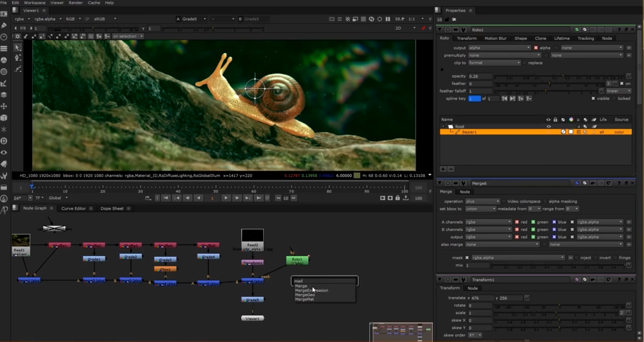
Task: Open the Color nodes toolbar menu
Action: coord(4,60)
